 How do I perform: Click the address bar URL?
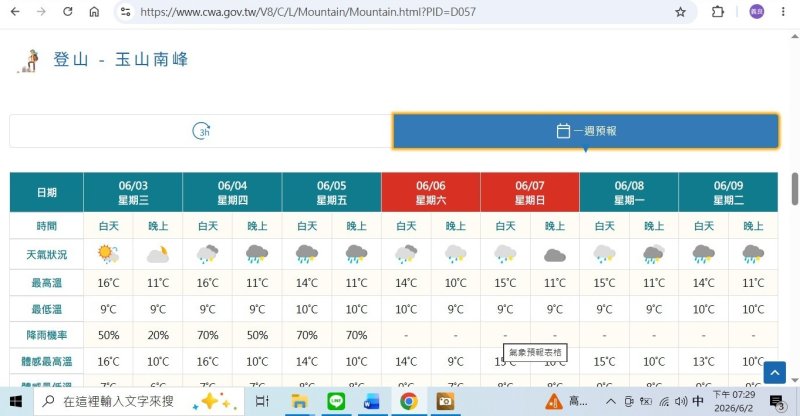click(308, 12)
